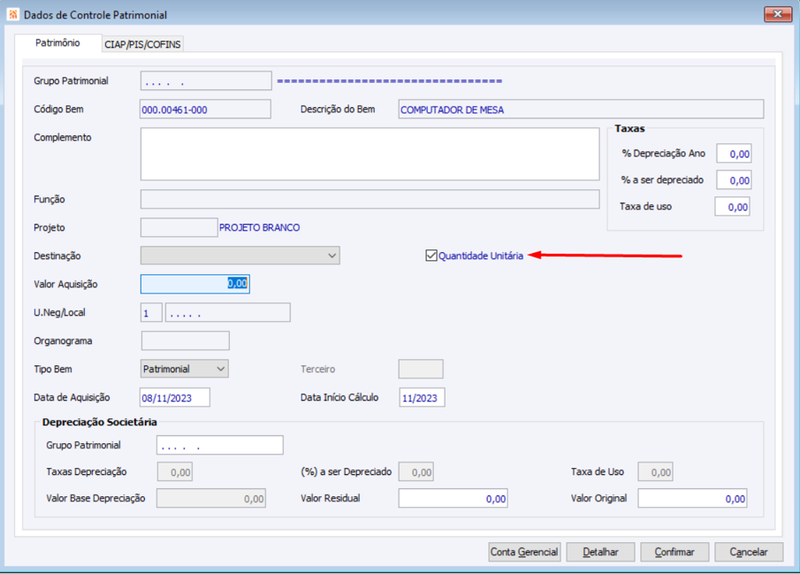Edit the Valor Residual field
Screen dimensions: 800x574
[x=453, y=498]
